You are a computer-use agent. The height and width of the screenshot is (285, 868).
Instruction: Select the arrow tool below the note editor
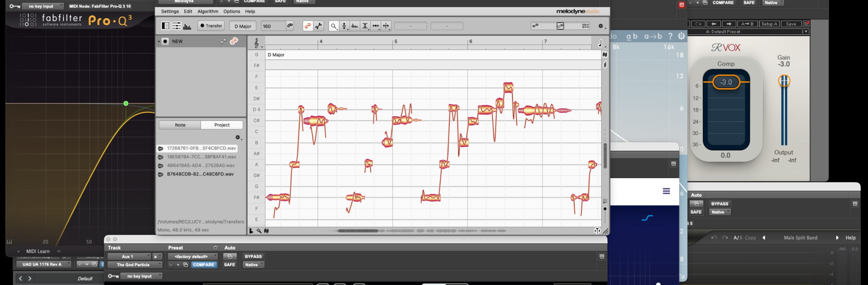tap(251, 231)
